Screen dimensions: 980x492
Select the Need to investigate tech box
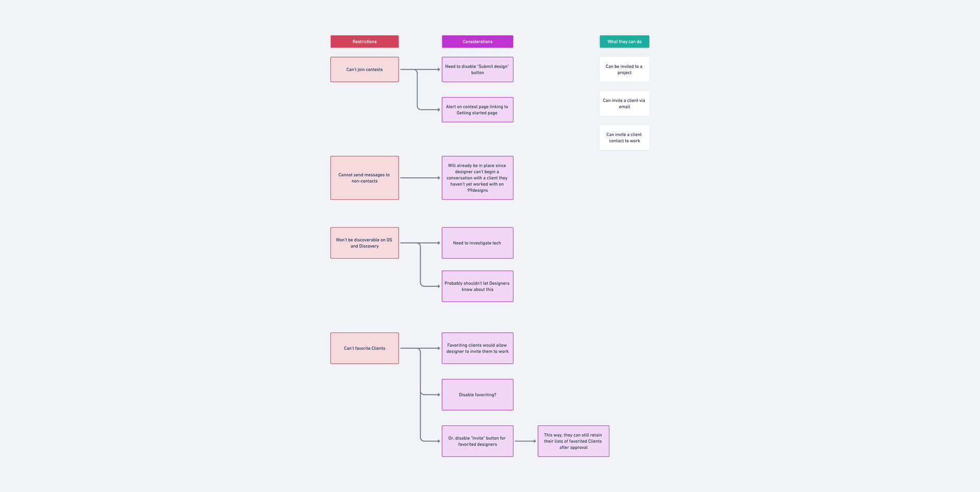tap(477, 243)
